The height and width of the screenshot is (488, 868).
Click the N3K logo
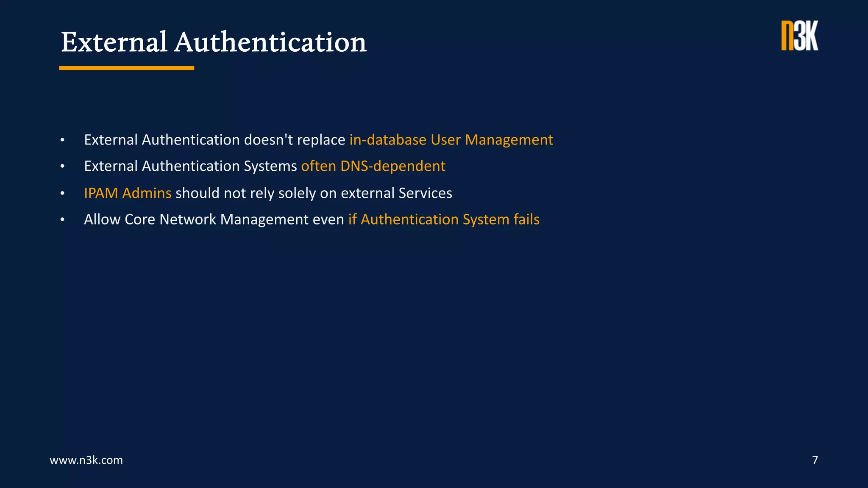pyautogui.click(x=800, y=36)
